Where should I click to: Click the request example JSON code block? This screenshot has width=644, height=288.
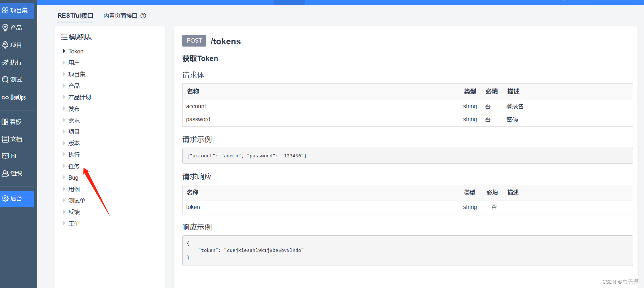[408, 156]
